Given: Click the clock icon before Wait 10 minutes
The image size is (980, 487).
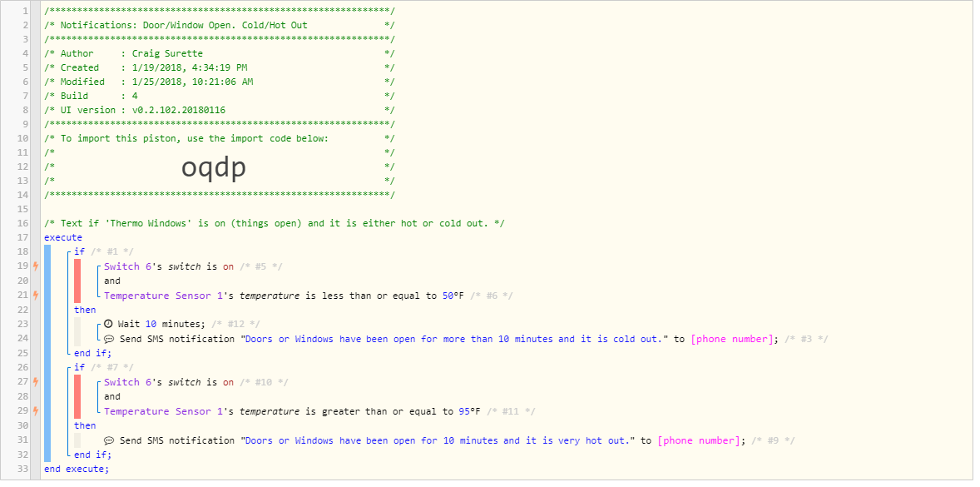Looking at the screenshot, I should pos(108,324).
